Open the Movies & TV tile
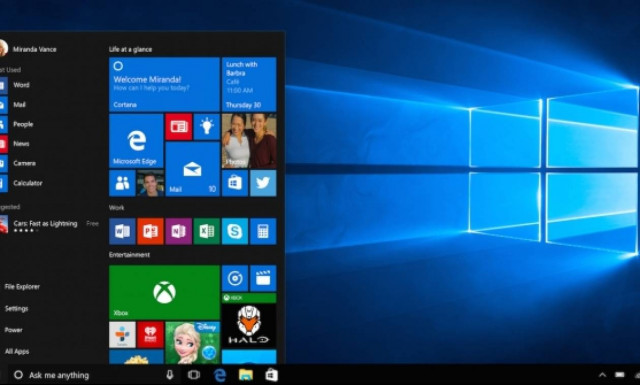 click(x=263, y=278)
